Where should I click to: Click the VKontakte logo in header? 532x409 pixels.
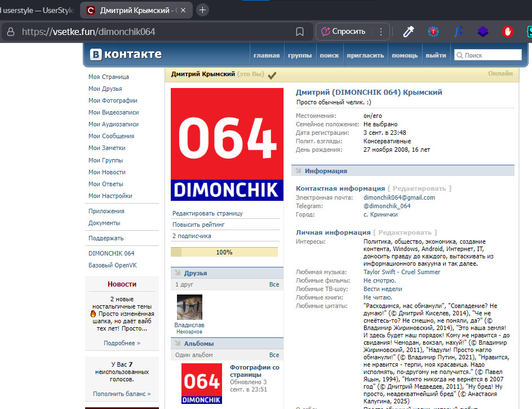coord(126,55)
